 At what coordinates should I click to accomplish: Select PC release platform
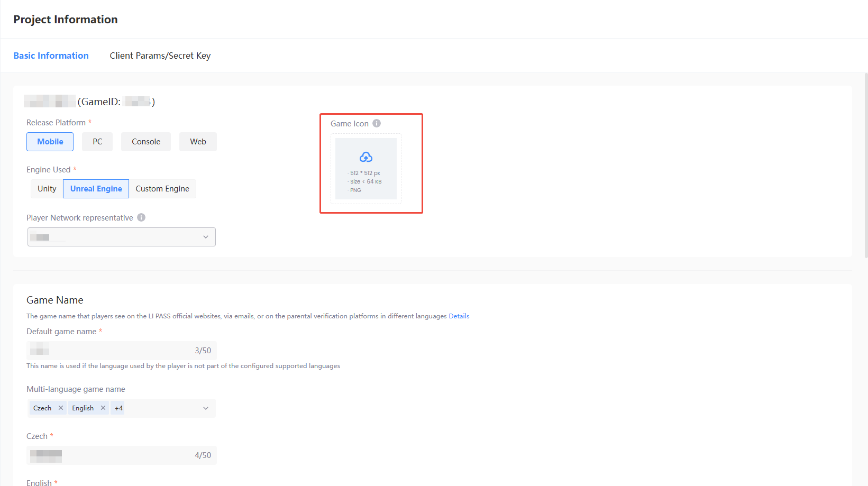97,142
